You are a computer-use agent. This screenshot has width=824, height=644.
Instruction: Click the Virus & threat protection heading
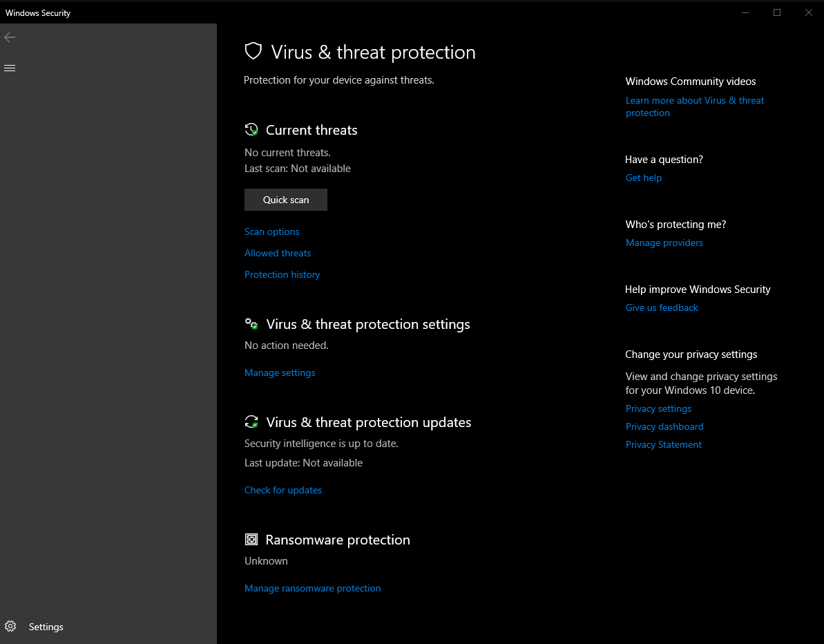coord(373,52)
